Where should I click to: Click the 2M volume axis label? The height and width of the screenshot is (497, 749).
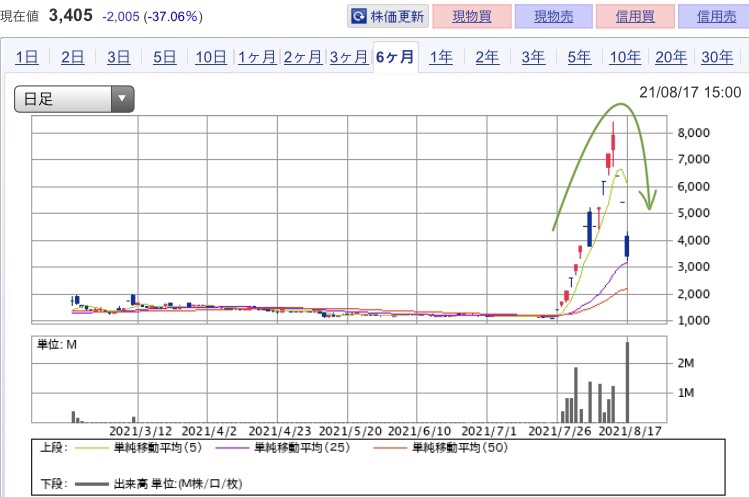686,363
